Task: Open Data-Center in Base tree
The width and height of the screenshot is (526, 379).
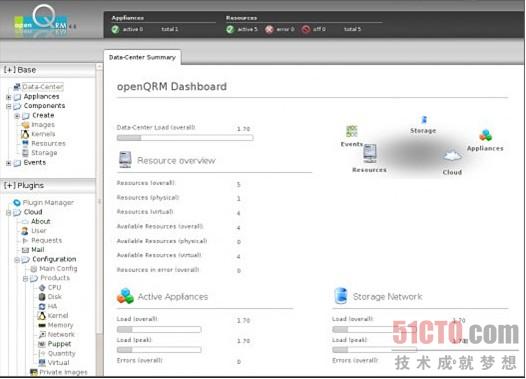Action: click(43, 87)
